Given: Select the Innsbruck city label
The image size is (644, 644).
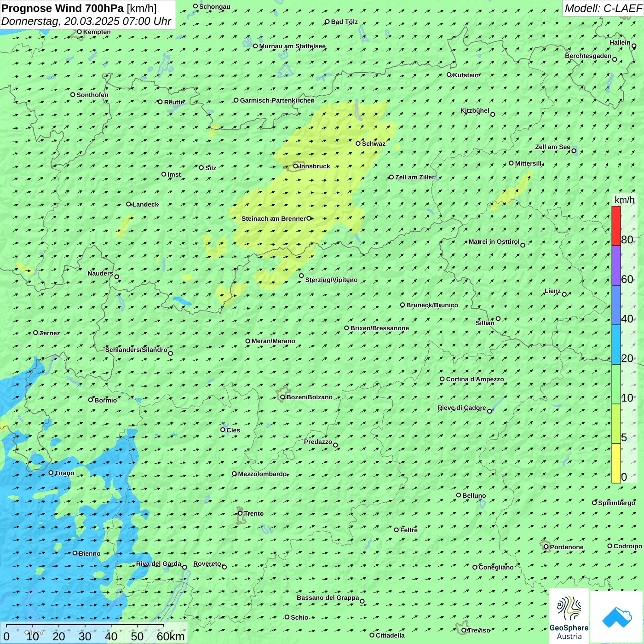Looking at the screenshot, I should tap(315, 166).
